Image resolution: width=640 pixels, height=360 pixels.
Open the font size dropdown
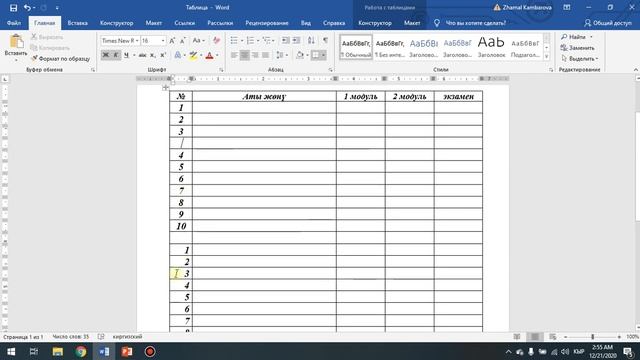pyautogui.click(x=163, y=40)
